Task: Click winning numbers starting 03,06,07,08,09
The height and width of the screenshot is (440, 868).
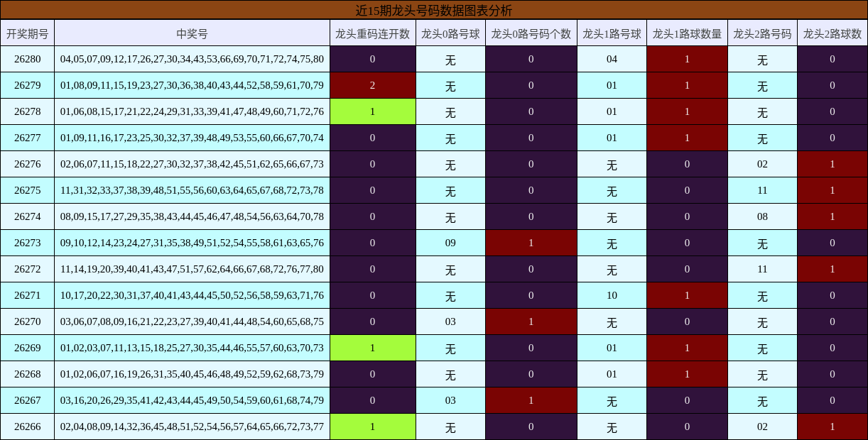Action: pyautogui.click(x=192, y=321)
